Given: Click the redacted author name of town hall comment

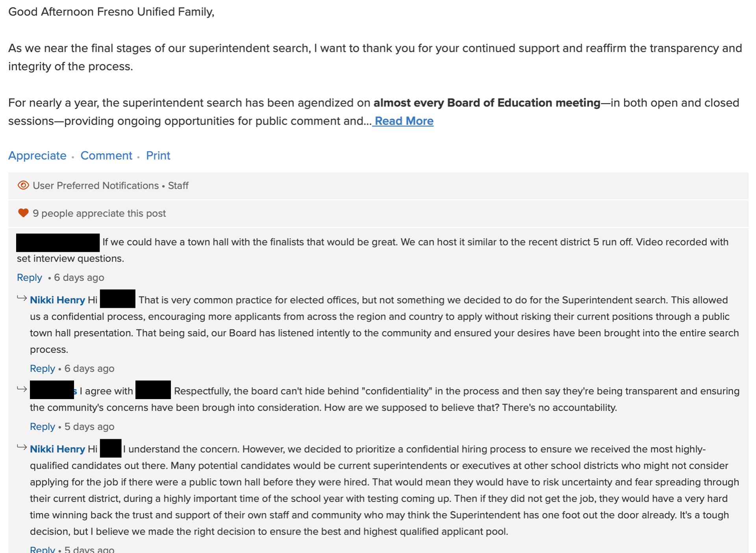Looking at the screenshot, I should [x=58, y=242].
